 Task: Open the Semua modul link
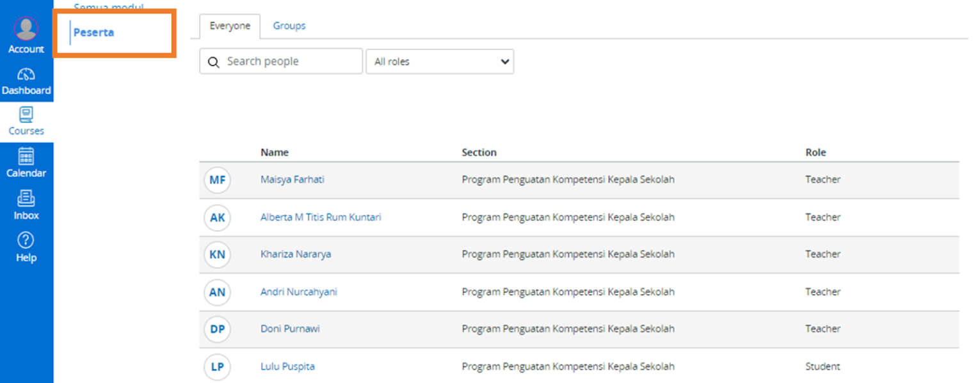tap(109, 7)
